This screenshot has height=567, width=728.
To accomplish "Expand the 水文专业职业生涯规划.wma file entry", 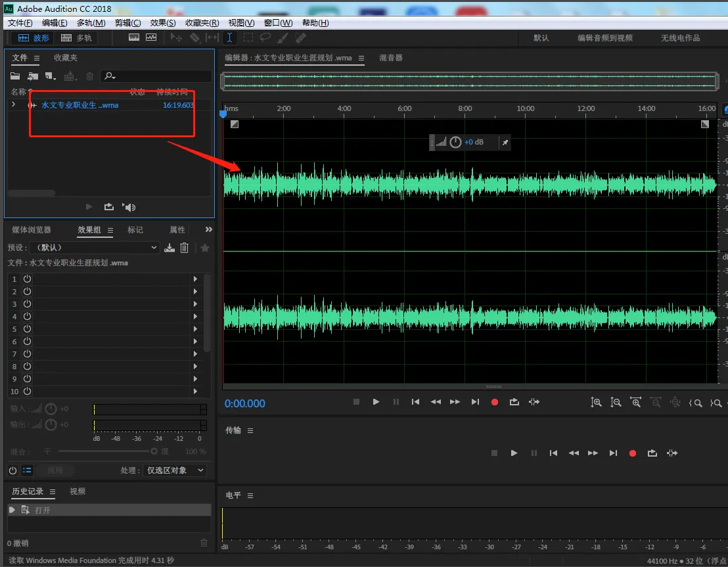I will [x=13, y=104].
